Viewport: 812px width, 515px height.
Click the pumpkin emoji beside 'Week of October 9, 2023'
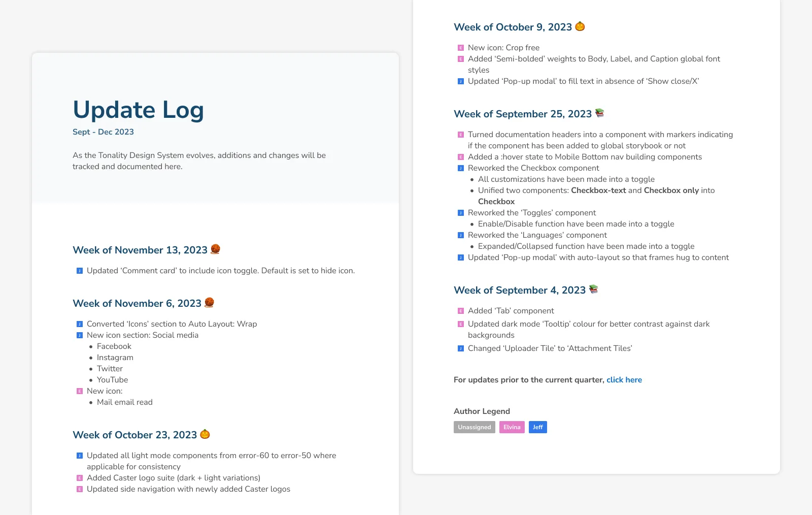(579, 26)
